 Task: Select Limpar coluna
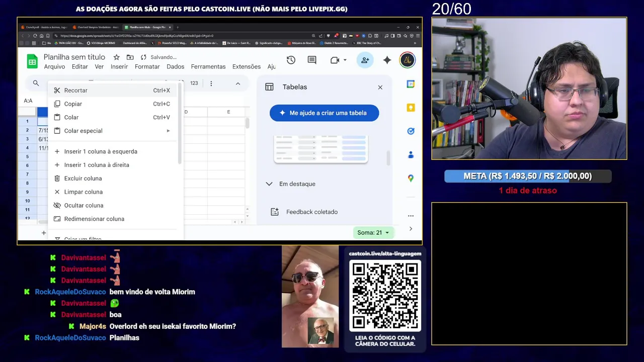(x=113, y=192)
